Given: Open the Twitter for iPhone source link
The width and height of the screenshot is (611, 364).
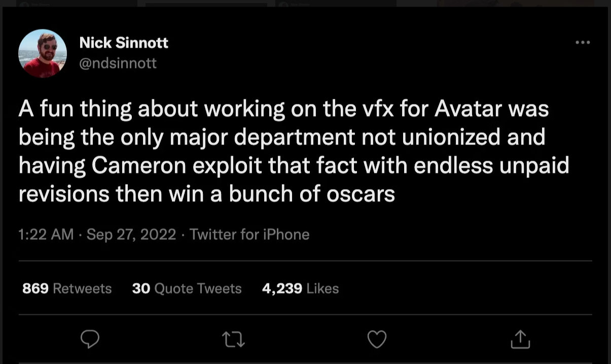Looking at the screenshot, I should [x=249, y=234].
